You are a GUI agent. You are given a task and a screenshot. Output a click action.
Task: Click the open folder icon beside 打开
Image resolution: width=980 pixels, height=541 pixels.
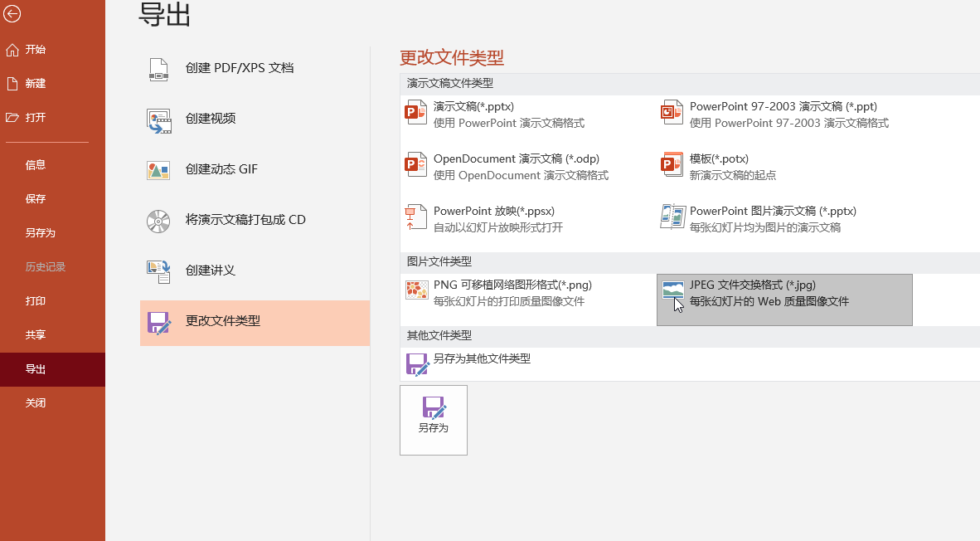(x=12, y=118)
